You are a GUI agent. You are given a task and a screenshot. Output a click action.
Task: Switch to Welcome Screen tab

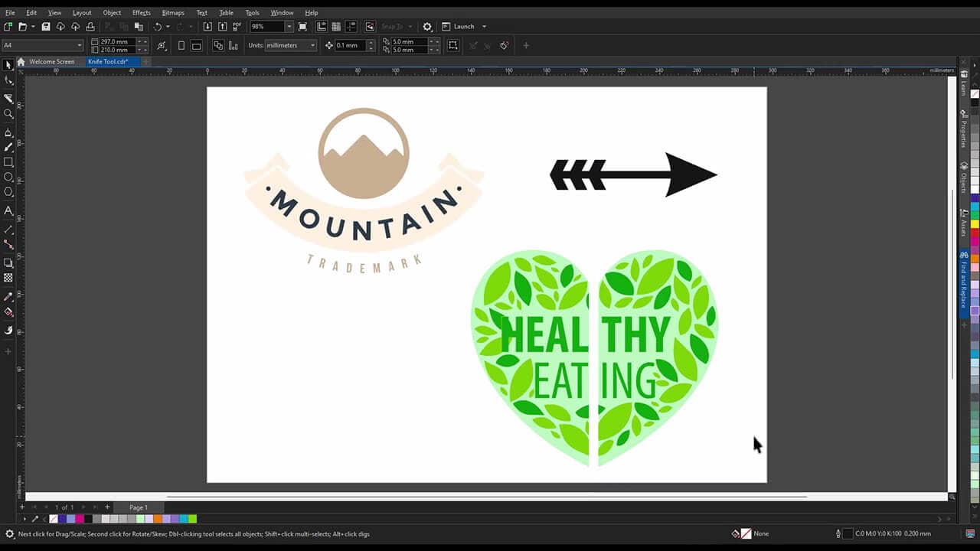[52, 61]
